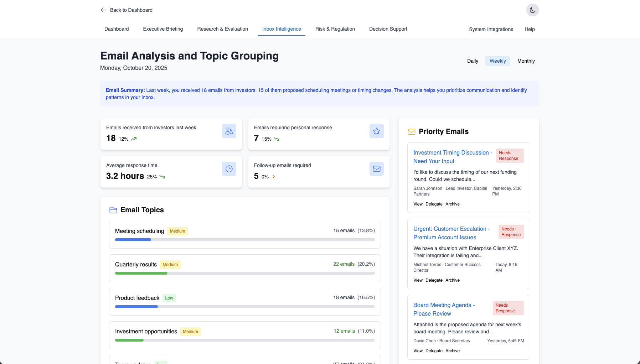The height and width of the screenshot is (364, 640).
Task: Click the Quarterly results progress bar
Action: [x=244, y=273]
